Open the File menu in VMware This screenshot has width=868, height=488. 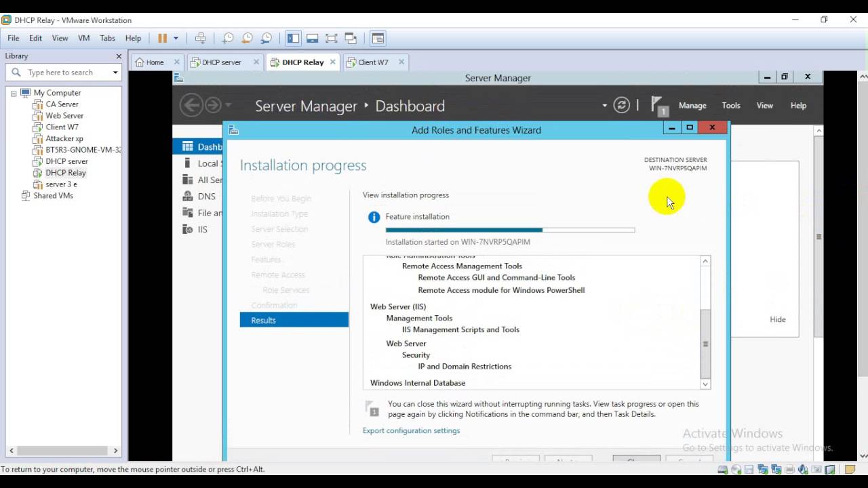click(14, 39)
